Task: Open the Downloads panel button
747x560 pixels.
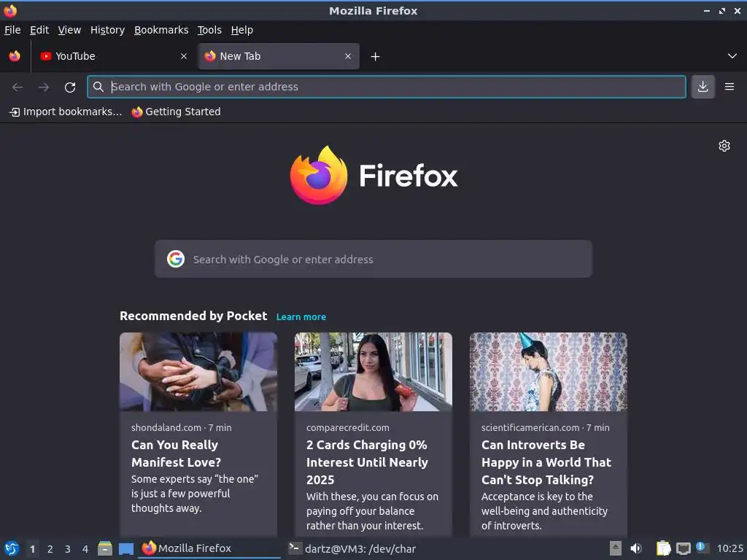Action: (703, 87)
